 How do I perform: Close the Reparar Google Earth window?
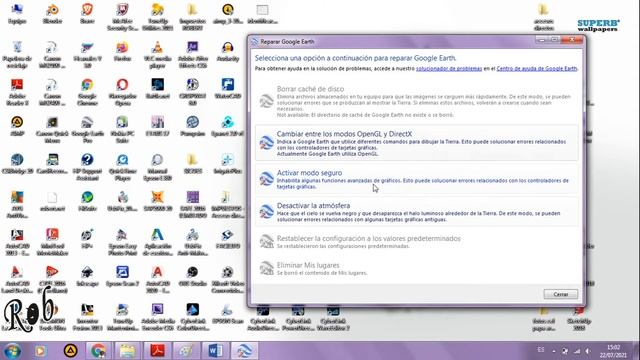click(572, 40)
